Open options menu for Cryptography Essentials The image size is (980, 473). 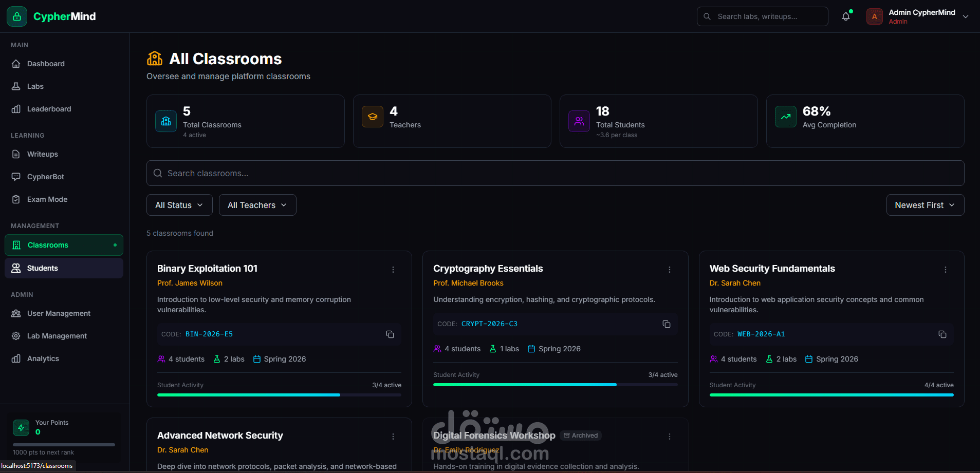tap(670, 270)
